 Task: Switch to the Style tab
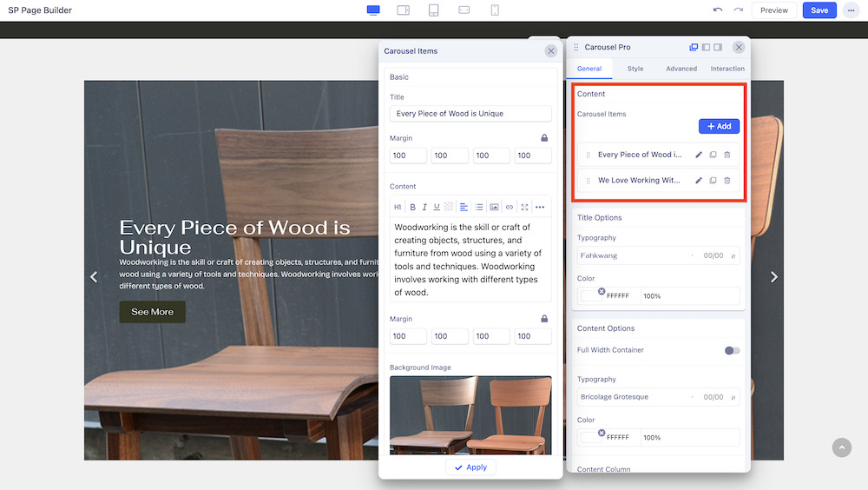(635, 69)
